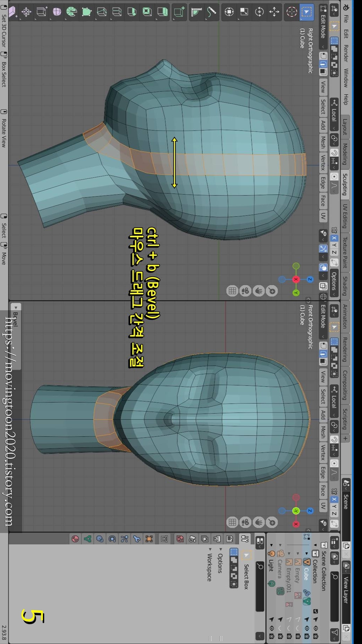Open the World properties tab

[x=180, y=539]
